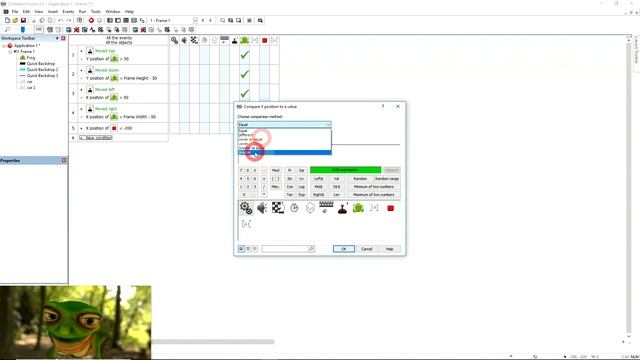This screenshot has width=640, height=360.
Task: Open the '1 - Frame 1' frame selector
Action: 173,20
